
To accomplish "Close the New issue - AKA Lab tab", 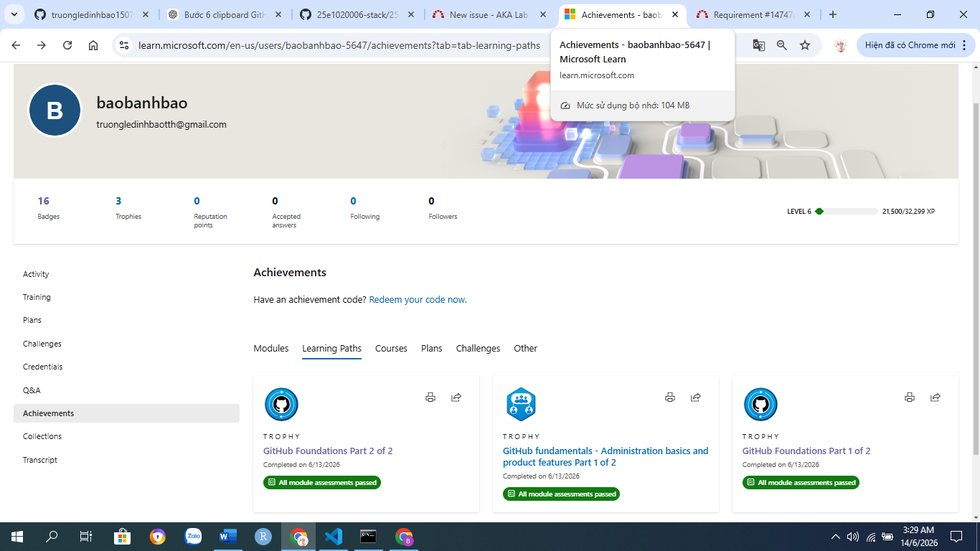I will click(x=543, y=14).
